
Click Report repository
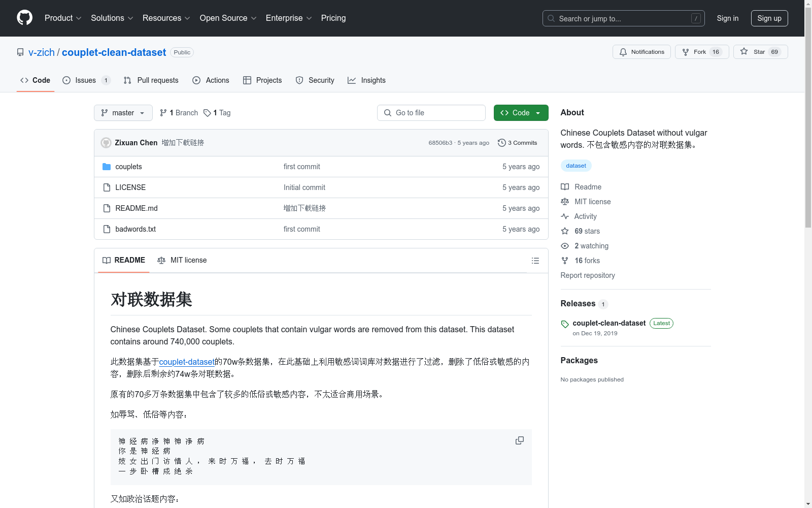[x=588, y=275]
